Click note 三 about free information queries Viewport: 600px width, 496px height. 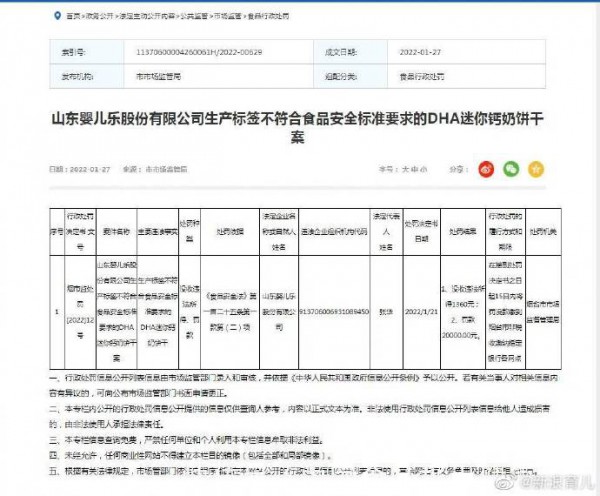pos(187,440)
